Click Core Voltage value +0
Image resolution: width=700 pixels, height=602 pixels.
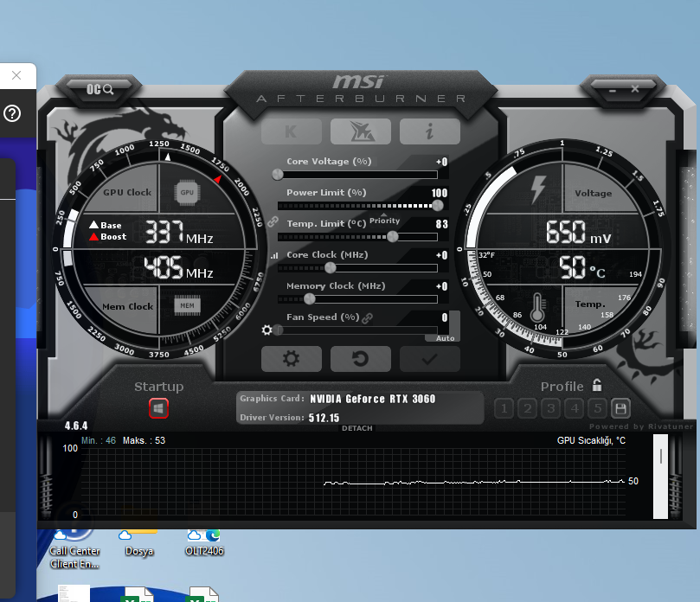pos(441,162)
